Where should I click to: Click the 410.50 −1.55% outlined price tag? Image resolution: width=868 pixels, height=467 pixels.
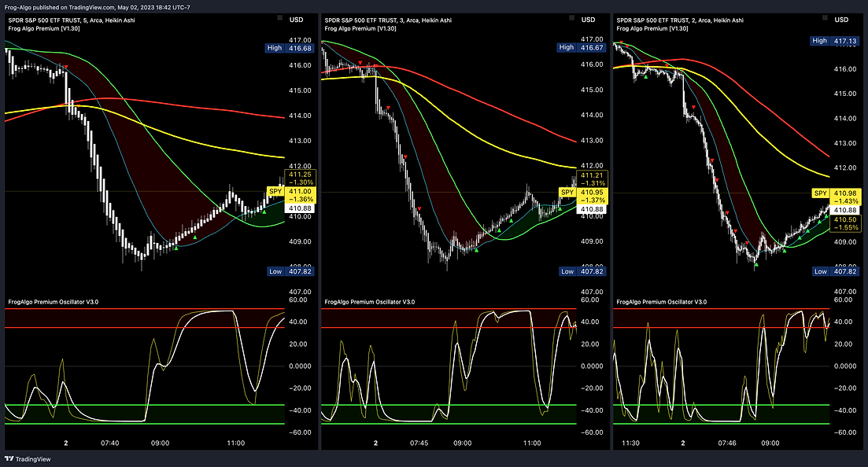point(845,223)
